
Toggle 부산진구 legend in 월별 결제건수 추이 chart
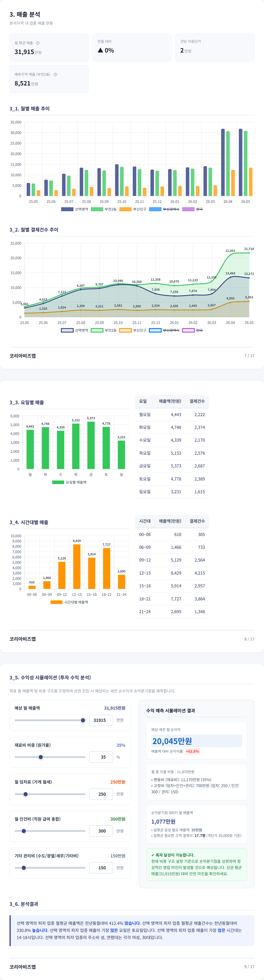click(x=133, y=330)
